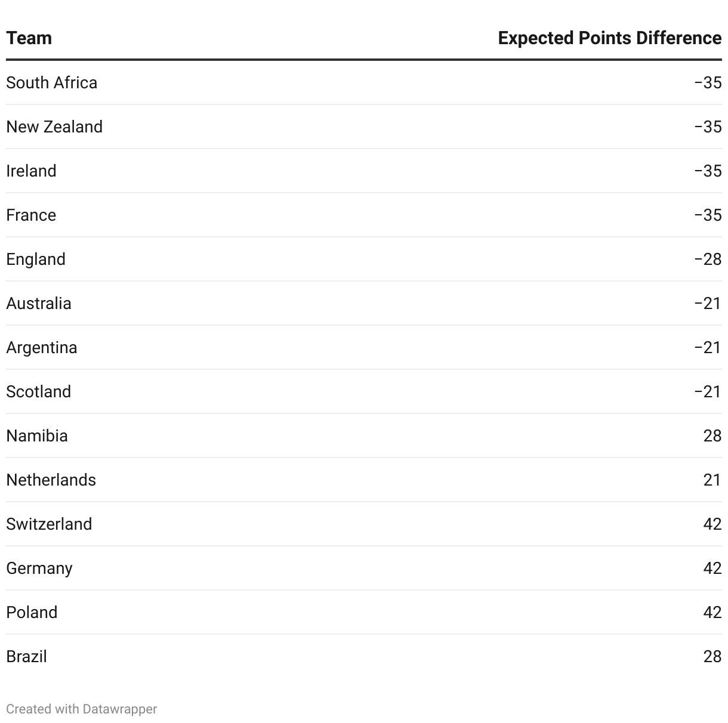Select the Ireland team cell

click(32, 171)
